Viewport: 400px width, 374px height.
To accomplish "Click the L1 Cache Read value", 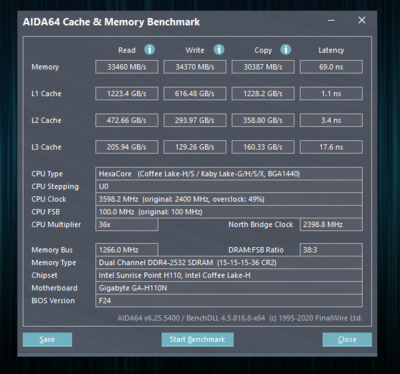I will point(127,94).
